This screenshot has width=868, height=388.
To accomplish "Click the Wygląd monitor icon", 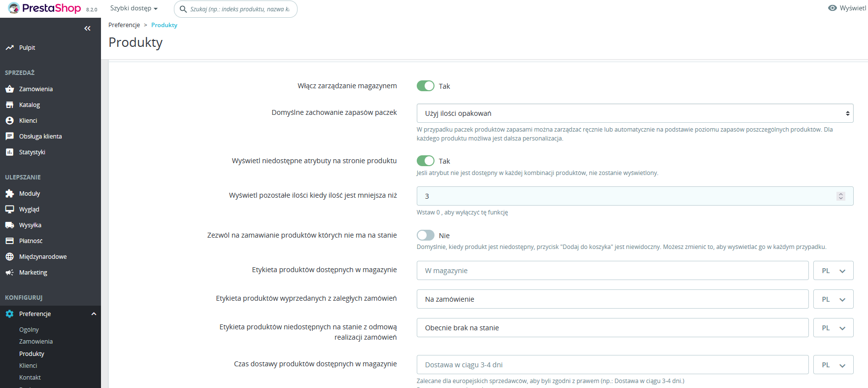I will click(9, 210).
